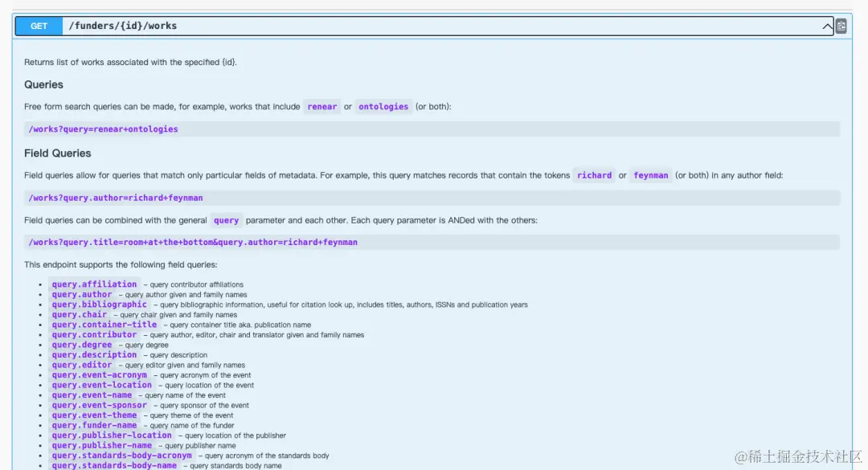This screenshot has width=868, height=470.
Task: Click query.event-theme in the field list
Action: [x=94, y=415]
